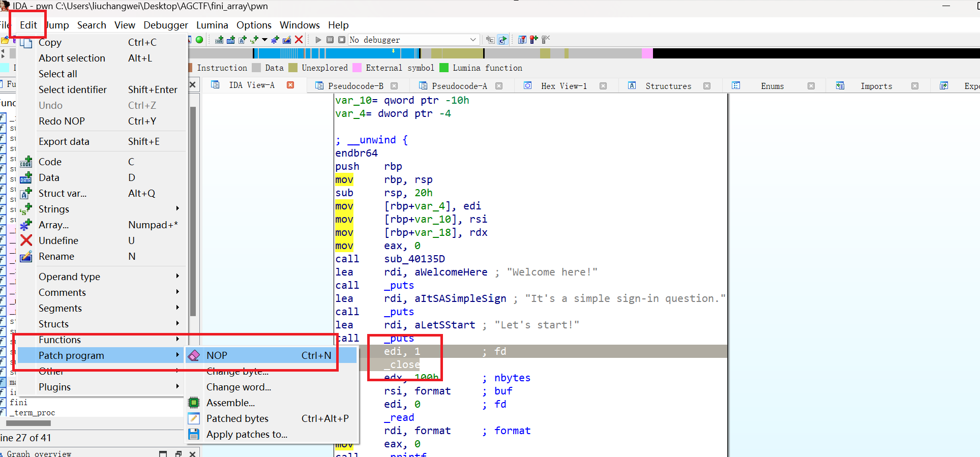Close the IDA View-A tab

(x=290, y=85)
